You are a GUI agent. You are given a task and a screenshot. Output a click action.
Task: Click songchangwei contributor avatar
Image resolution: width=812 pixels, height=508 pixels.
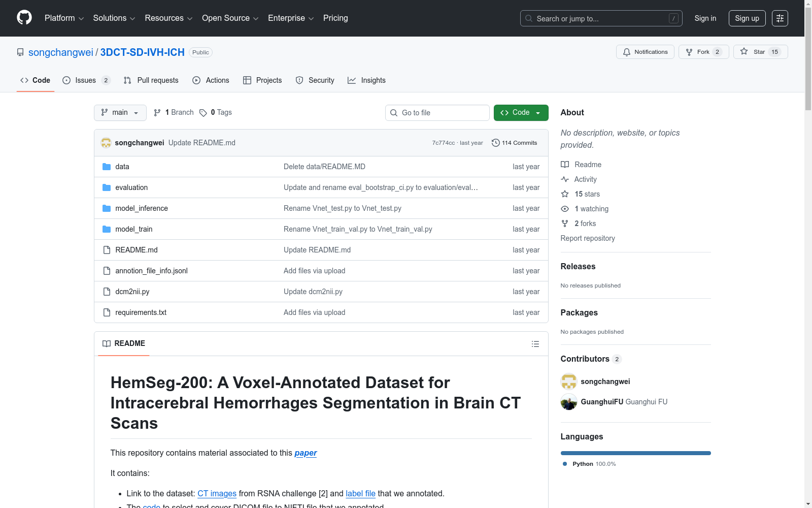[x=569, y=382]
